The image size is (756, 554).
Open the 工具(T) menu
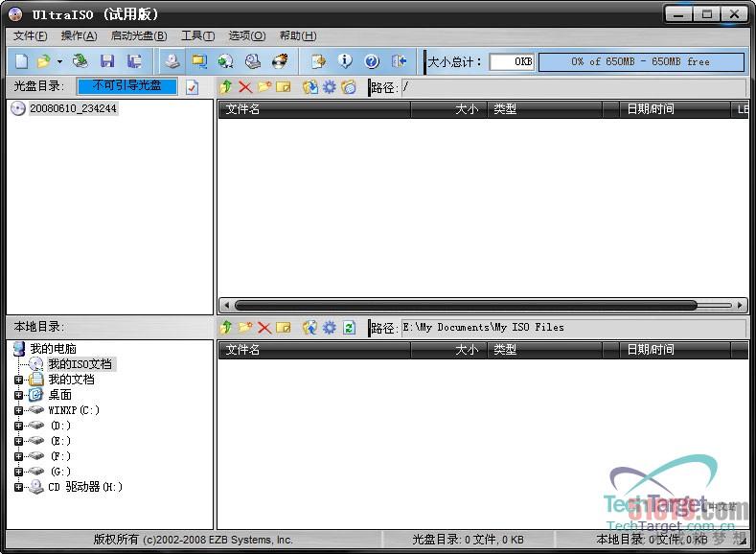tap(197, 36)
